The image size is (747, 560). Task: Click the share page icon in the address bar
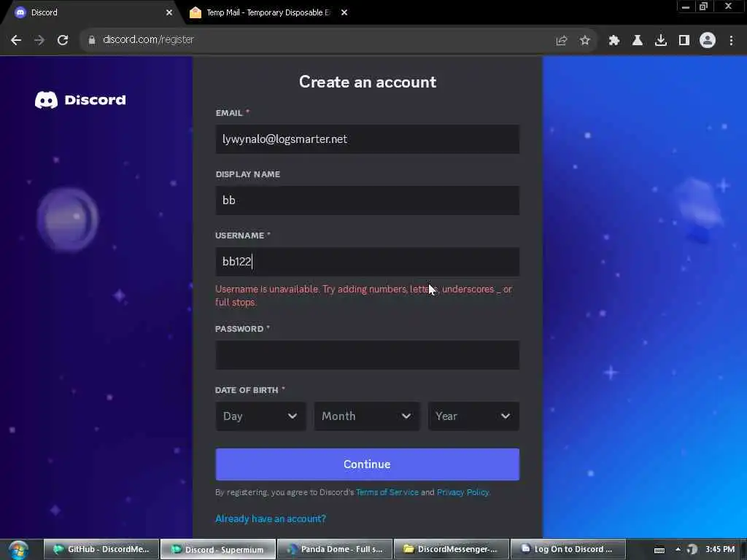click(x=562, y=41)
